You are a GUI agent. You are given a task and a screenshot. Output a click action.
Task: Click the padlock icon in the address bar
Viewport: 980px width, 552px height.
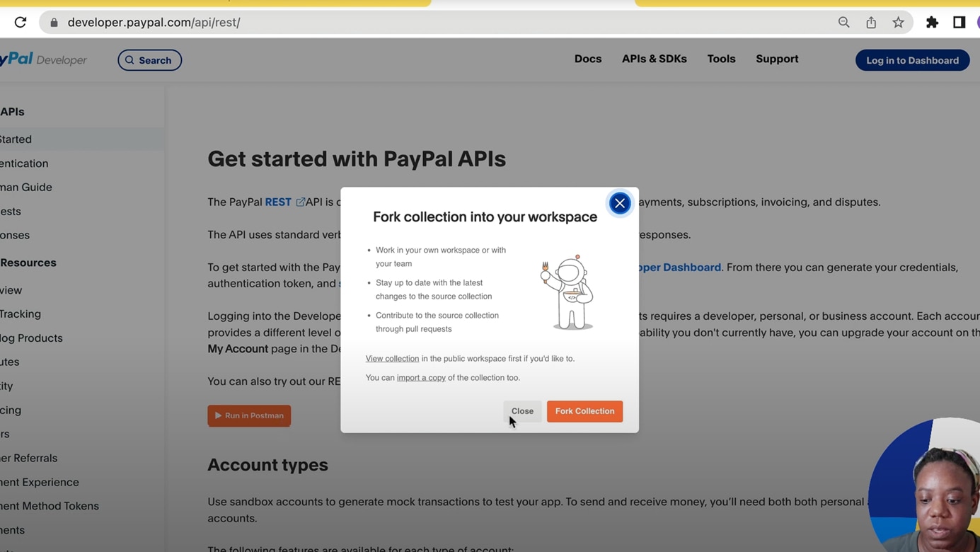pos(54,23)
